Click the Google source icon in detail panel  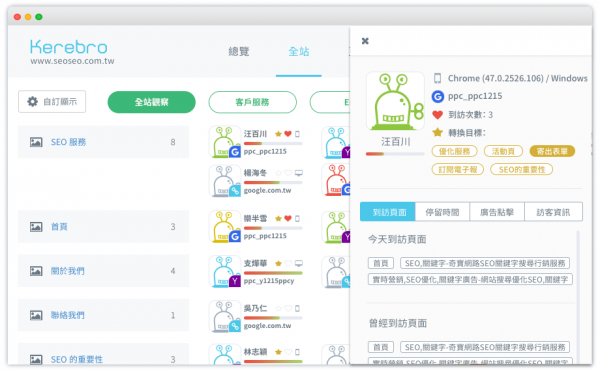tap(438, 96)
